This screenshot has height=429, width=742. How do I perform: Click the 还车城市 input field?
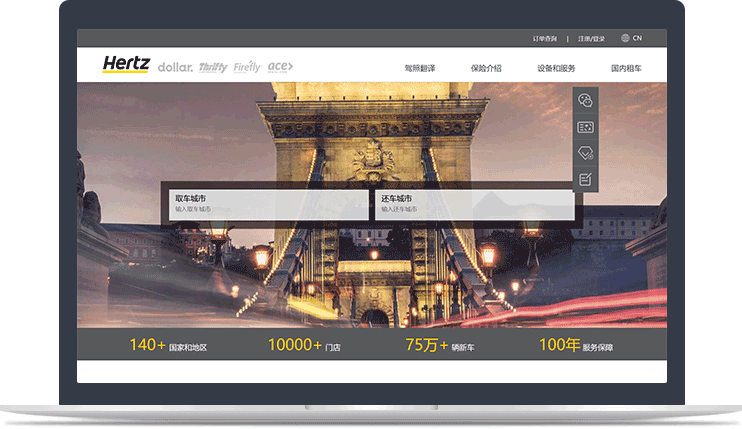coord(474,204)
